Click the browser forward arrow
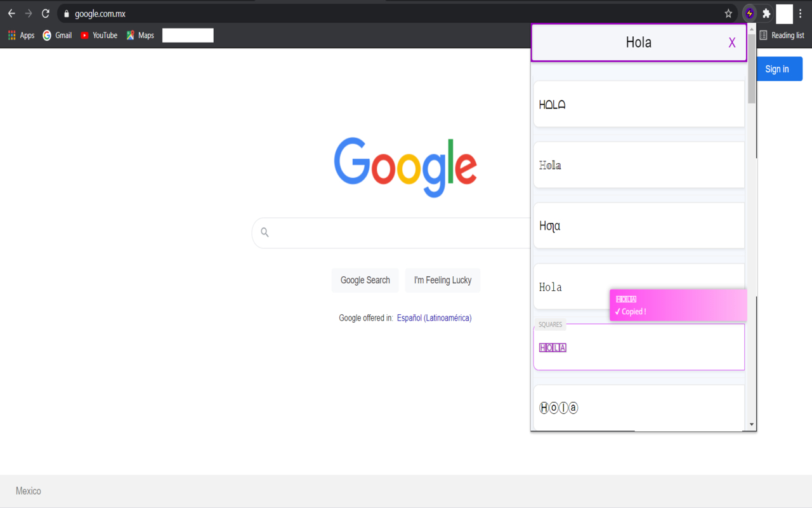Screen dimensions: 812x508 [x=29, y=13]
